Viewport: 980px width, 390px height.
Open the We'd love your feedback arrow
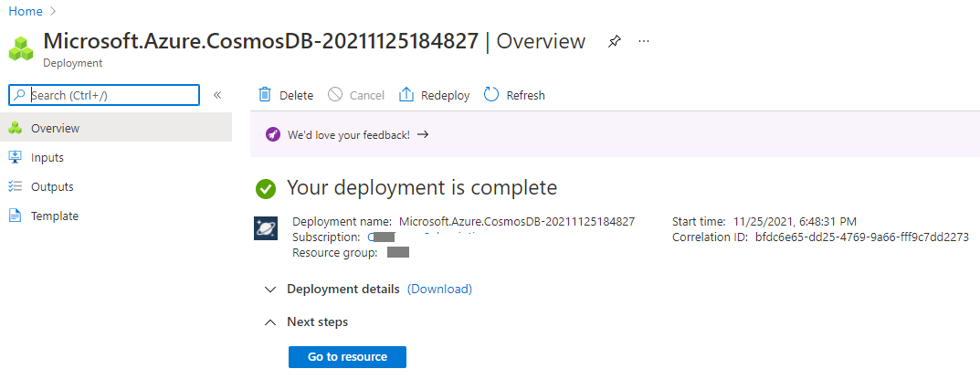(x=423, y=134)
